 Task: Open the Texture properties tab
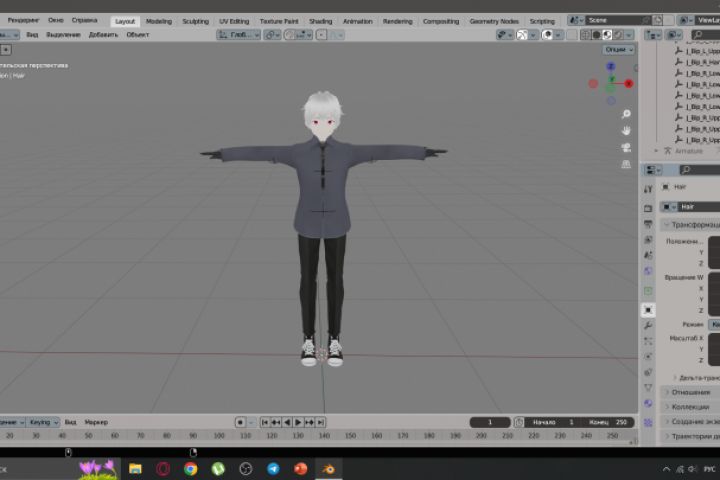(x=648, y=422)
